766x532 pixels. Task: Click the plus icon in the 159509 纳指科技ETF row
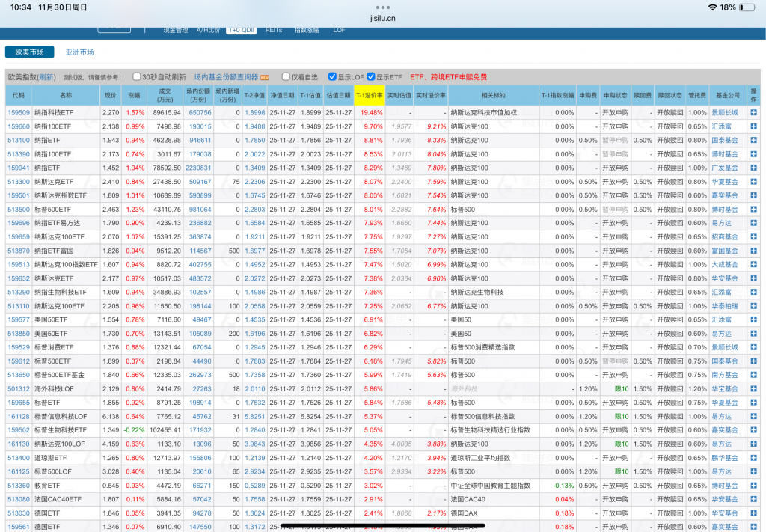click(753, 113)
